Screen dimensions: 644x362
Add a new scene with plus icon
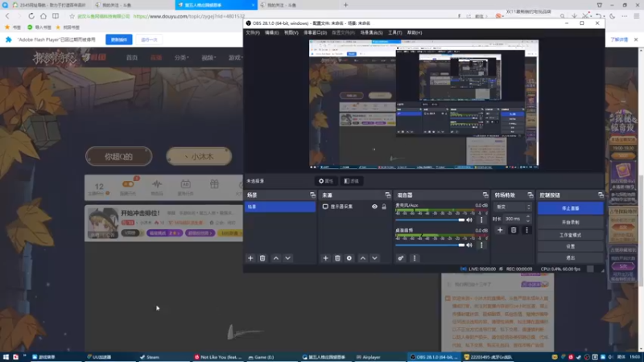(x=250, y=258)
